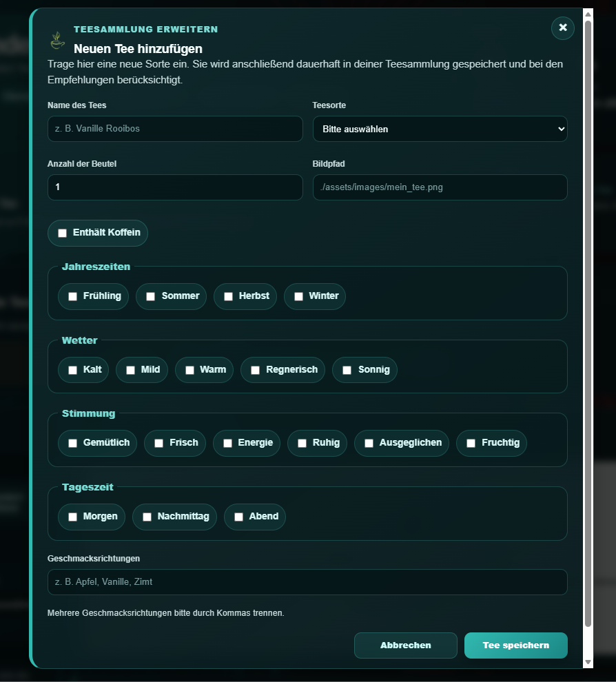Enable the Enthält Koffein checkbox
Image resolution: width=616 pixels, height=682 pixels.
pos(63,233)
